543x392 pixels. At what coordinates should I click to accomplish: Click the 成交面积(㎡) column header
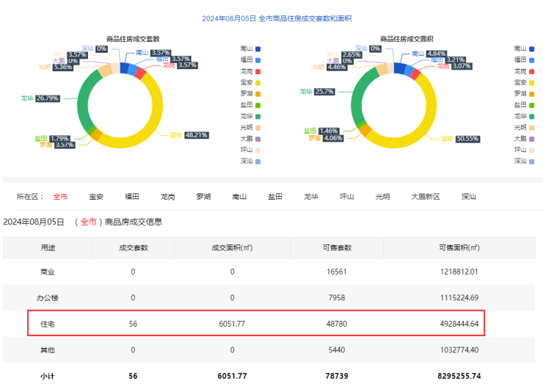[x=232, y=247]
